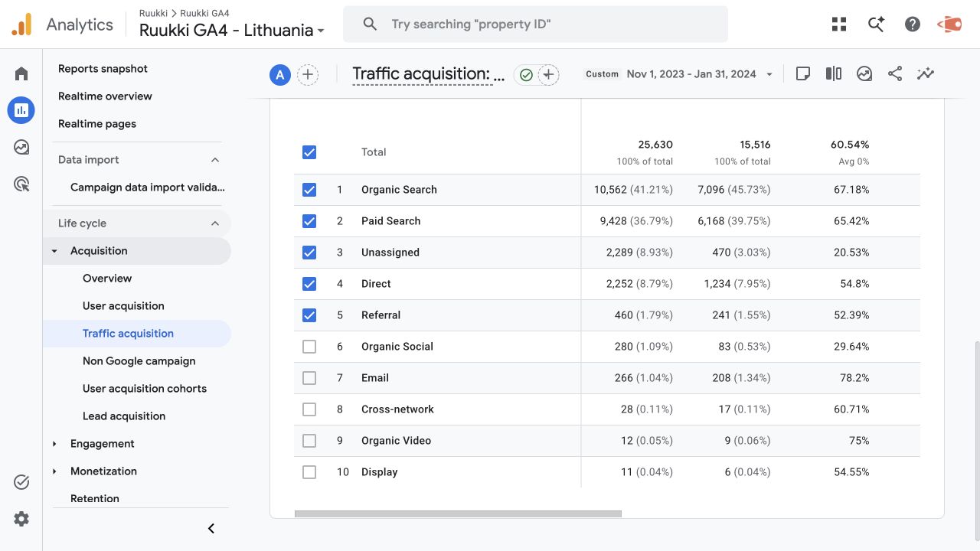Click the Paid Search channel name
The height and width of the screenshot is (551, 980).
point(390,221)
